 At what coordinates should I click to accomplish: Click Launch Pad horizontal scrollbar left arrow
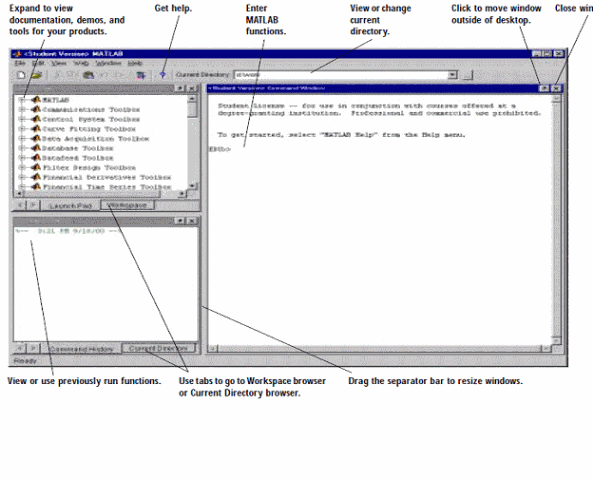coord(19,194)
